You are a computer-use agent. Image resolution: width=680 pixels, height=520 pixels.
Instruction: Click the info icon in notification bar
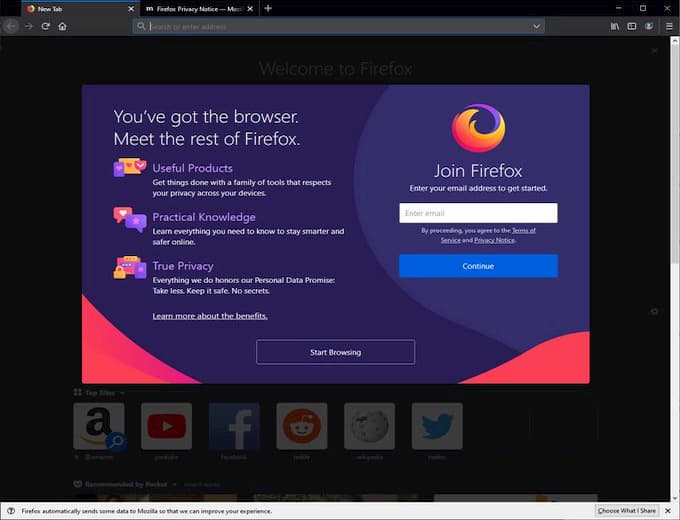click(x=11, y=511)
